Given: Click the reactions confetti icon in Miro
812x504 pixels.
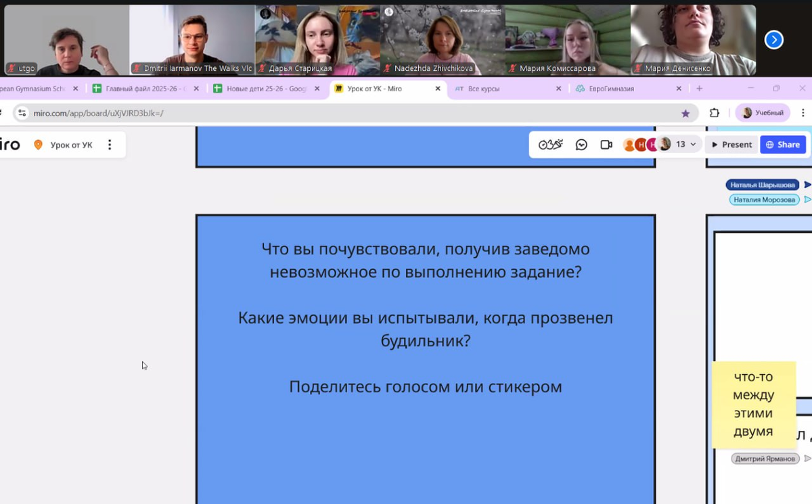Looking at the screenshot, I should [x=558, y=143].
